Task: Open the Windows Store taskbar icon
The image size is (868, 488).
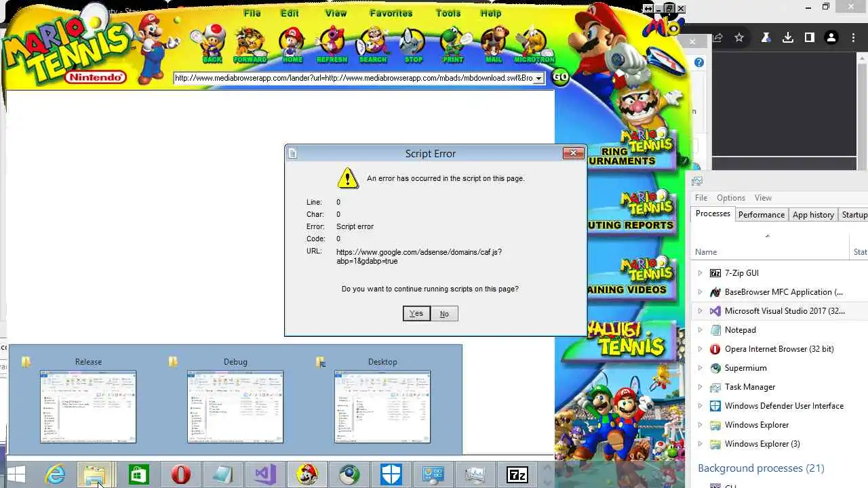Action: (138, 475)
